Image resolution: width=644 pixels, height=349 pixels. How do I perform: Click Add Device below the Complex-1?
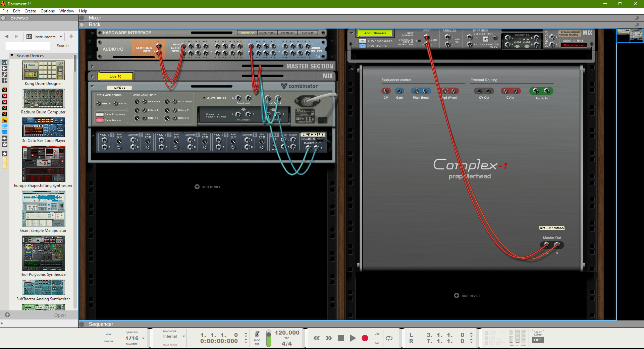pyautogui.click(x=467, y=296)
